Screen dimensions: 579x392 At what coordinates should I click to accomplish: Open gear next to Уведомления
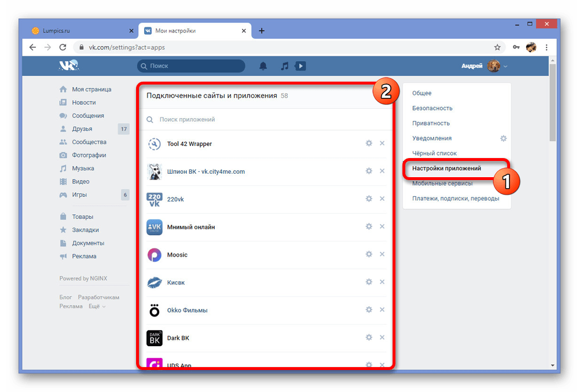tap(503, 138)
